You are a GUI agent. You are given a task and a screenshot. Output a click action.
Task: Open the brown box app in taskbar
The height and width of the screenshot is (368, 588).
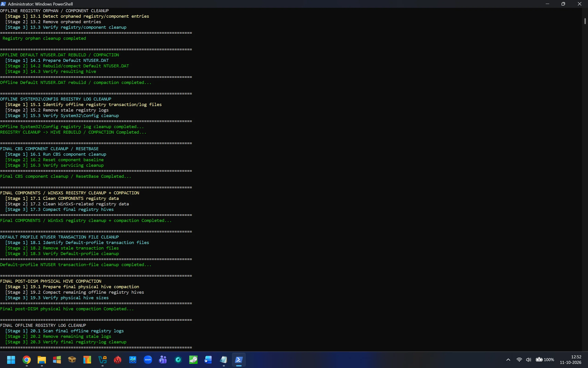72,359
